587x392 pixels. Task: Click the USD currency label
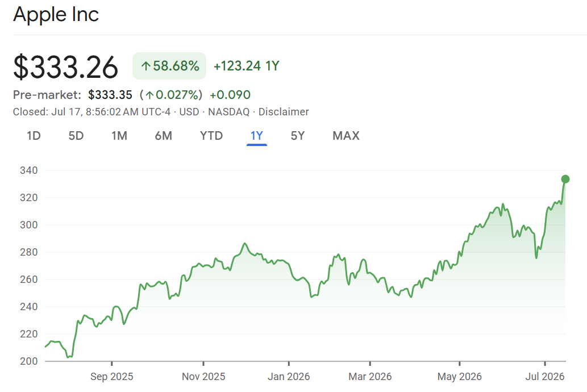coord(189,112)
